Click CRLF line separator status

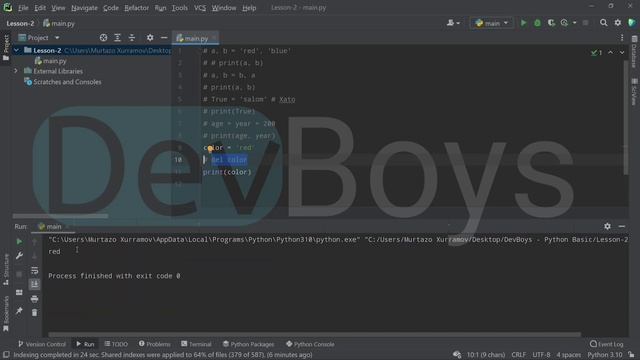click(x=518, y=355)
